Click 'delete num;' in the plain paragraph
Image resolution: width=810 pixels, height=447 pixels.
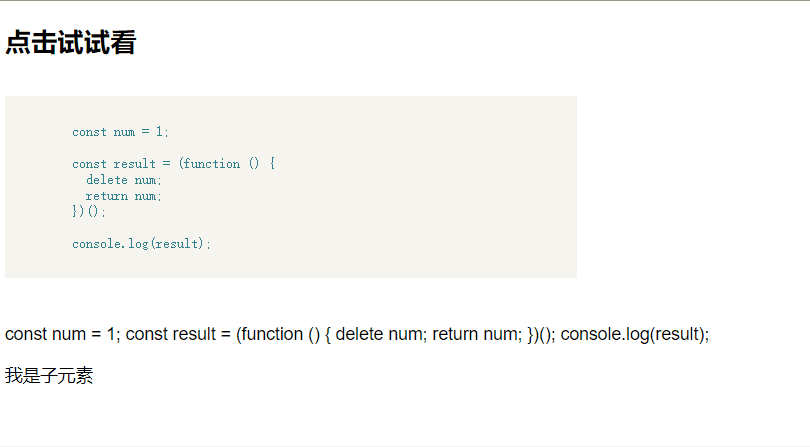point(381,334)
